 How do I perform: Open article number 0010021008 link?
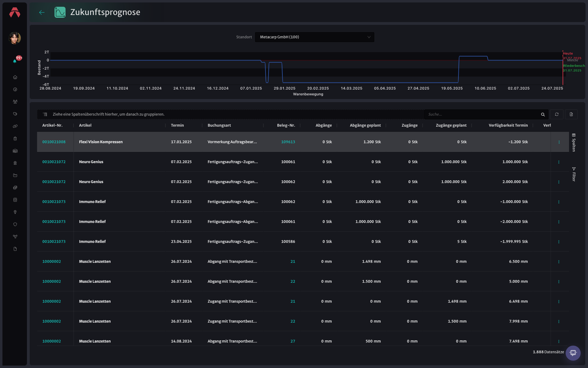(54, 142)
